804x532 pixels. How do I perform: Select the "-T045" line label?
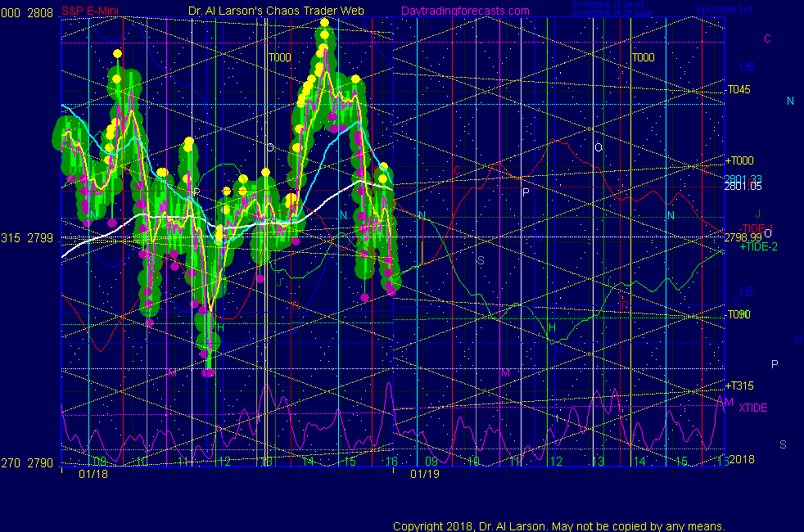(x=739, y=90)
